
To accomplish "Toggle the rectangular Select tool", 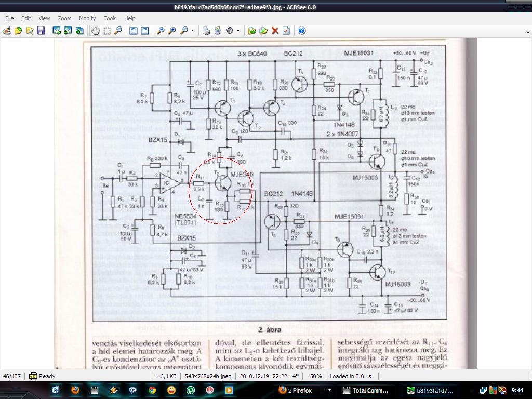I will point(107,31).
